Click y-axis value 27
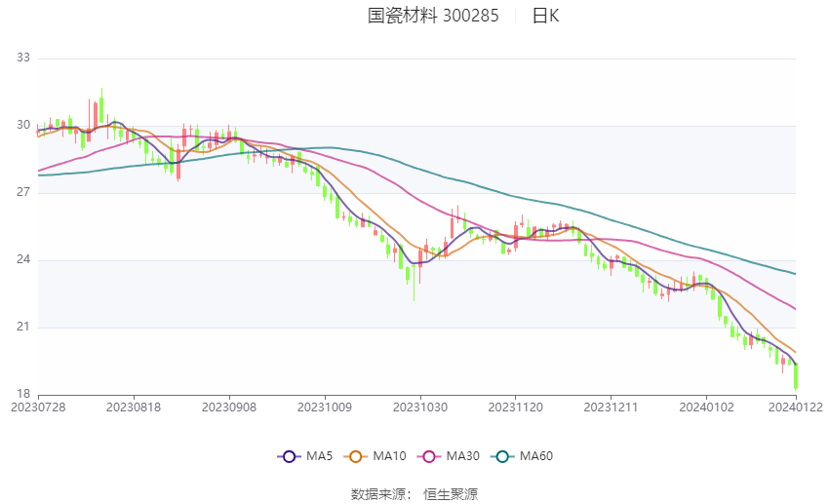This screenshot has width=829, height=504. tap(23, 192)
